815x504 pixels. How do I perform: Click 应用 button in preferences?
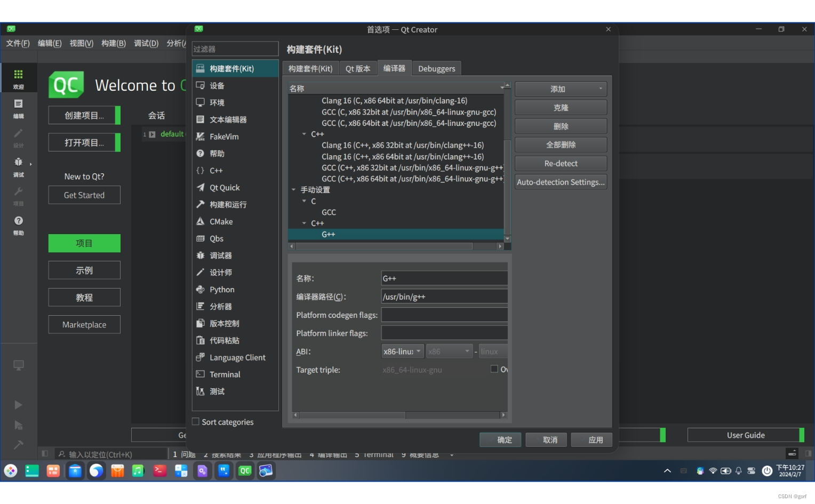click(x=592, y=439)
